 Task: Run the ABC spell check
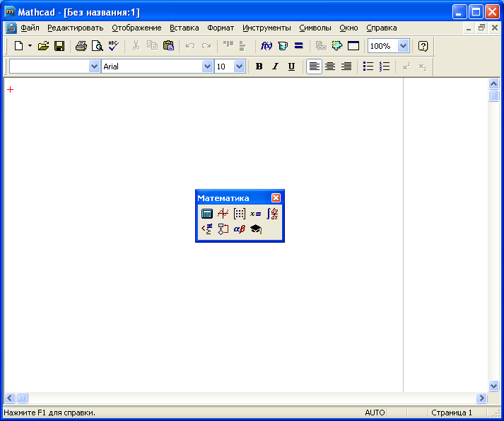(113, 46)
